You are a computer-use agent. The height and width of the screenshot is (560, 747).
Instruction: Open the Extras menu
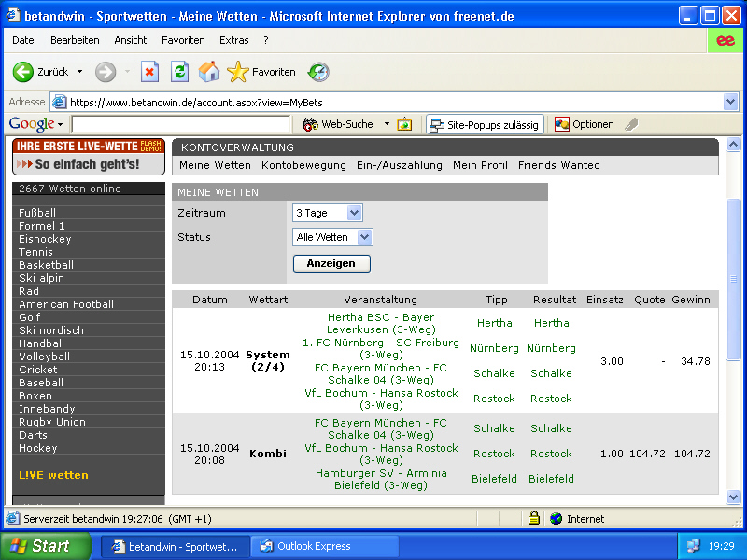(234, 40)
